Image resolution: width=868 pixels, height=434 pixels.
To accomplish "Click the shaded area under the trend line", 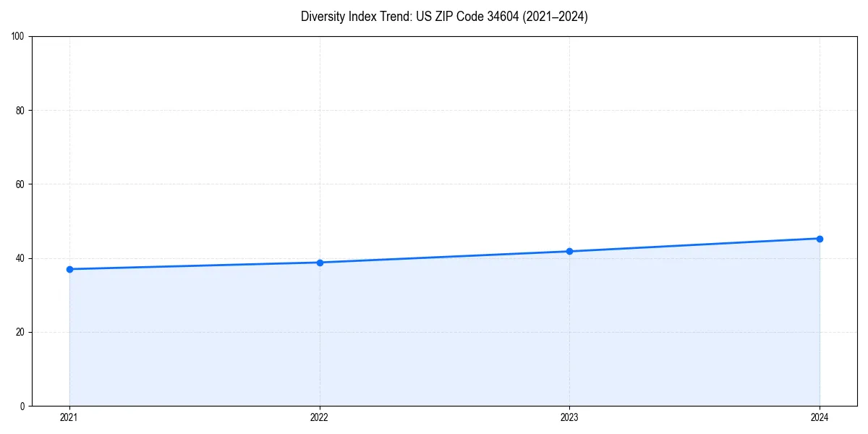I will click(x=434, y=340).
